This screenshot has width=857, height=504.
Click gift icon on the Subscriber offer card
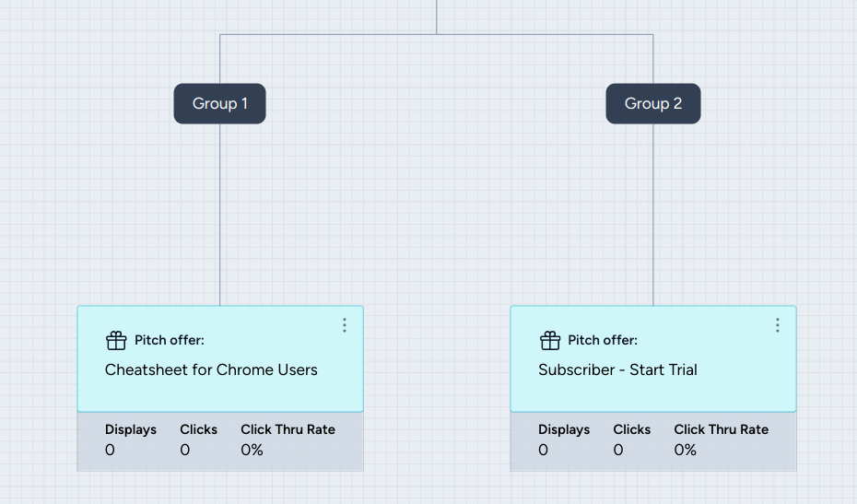pyautogui.click(x=549, y=341)
